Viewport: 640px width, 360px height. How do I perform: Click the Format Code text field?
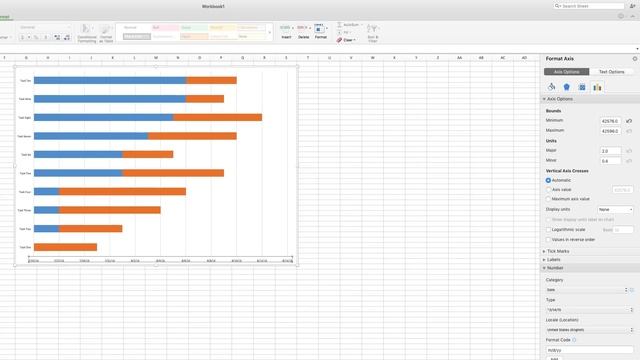(589, 350)
